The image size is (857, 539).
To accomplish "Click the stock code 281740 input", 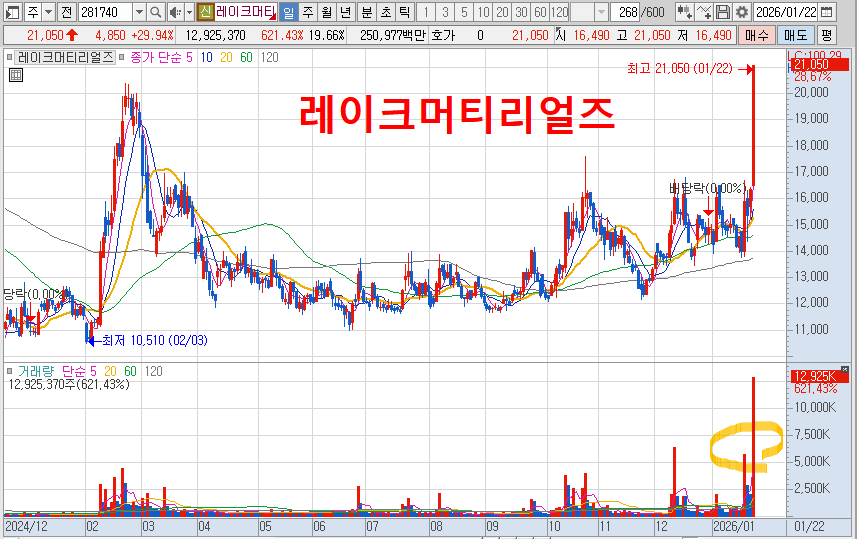I will [105, 11].
